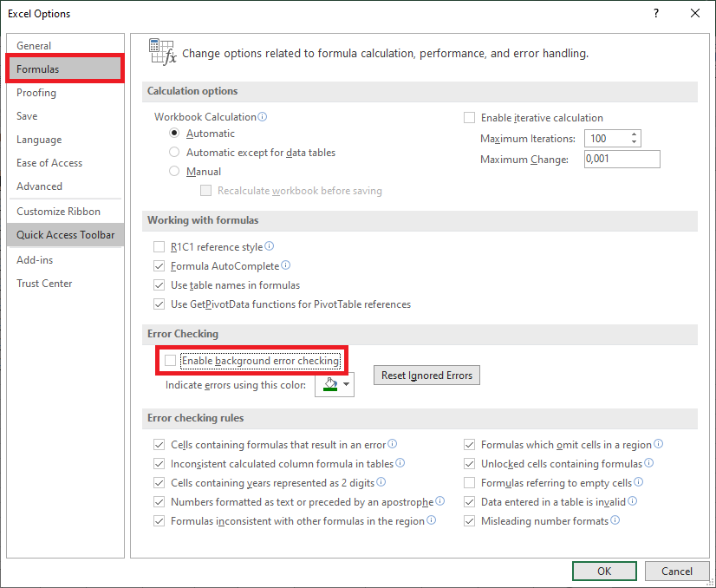
Task: Close the Excel Options dialog
Action: coord(695,13)
